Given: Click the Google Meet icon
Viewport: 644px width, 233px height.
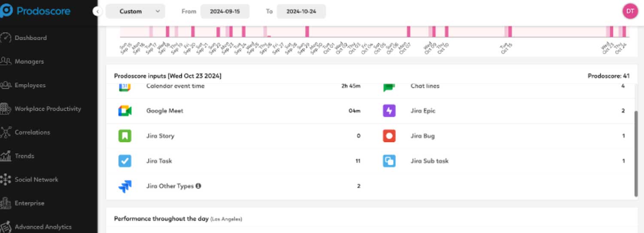Looking at the screenshot, I should pos(125,111).
